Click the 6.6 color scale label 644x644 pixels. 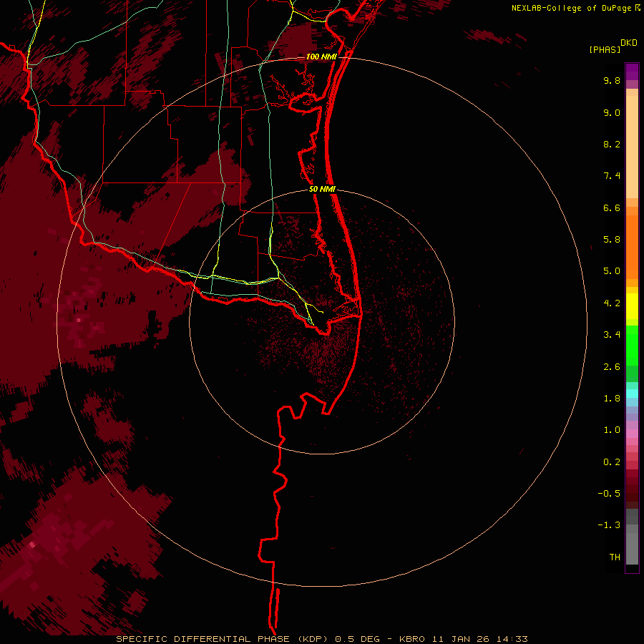point(612,208)
